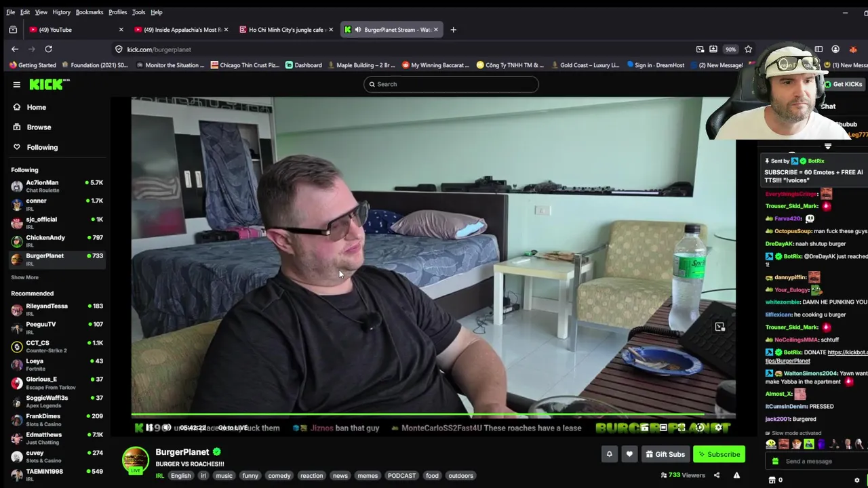Viewport: 868px width, 488px height.
Task: Click the picture-in-picture overlay icon
Action: click(x=719, y=327)
